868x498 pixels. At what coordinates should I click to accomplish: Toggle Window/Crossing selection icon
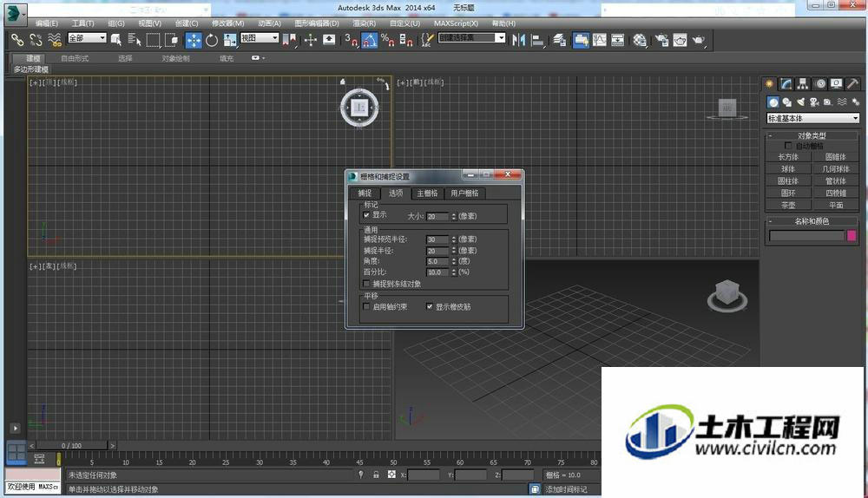point(172,40)
